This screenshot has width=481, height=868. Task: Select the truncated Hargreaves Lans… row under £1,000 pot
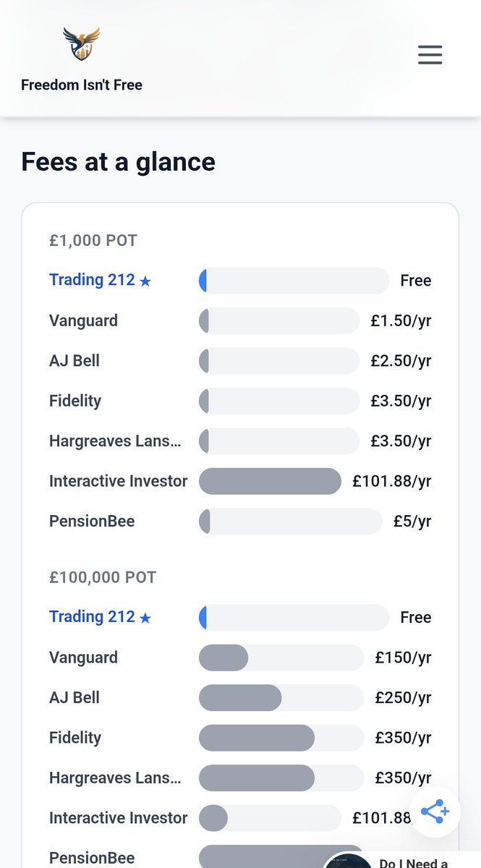pos(240,441)
